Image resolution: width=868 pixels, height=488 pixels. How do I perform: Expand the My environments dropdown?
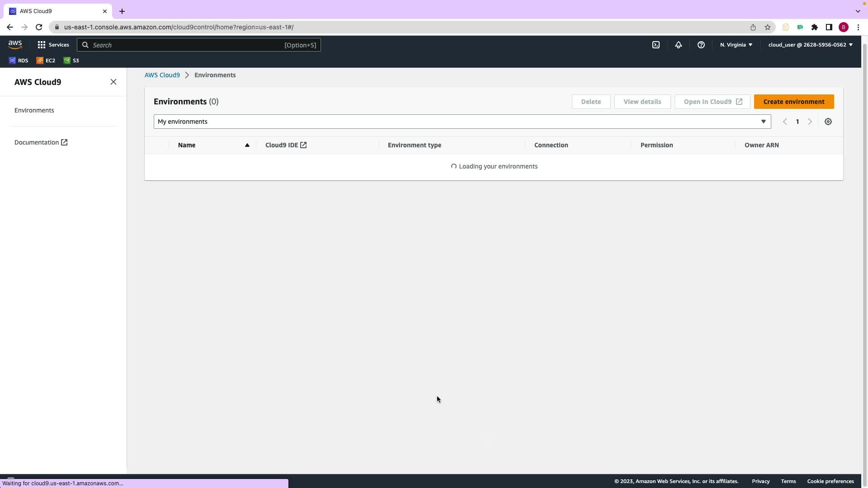(x=462, y=122)
